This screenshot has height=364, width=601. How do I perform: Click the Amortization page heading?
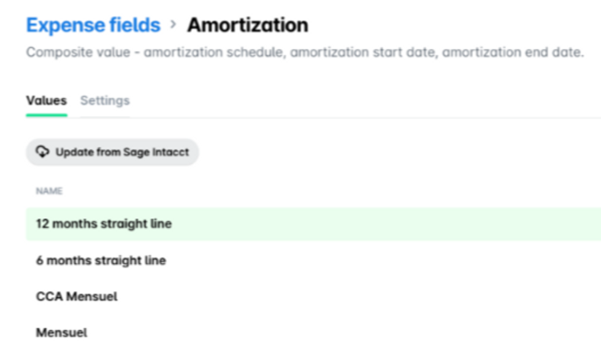[247, 25]
